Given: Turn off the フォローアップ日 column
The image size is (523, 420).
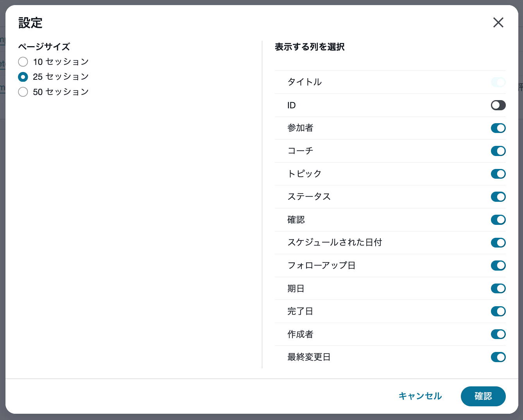Looking at the screenshot, I should (x=498, y=265).
